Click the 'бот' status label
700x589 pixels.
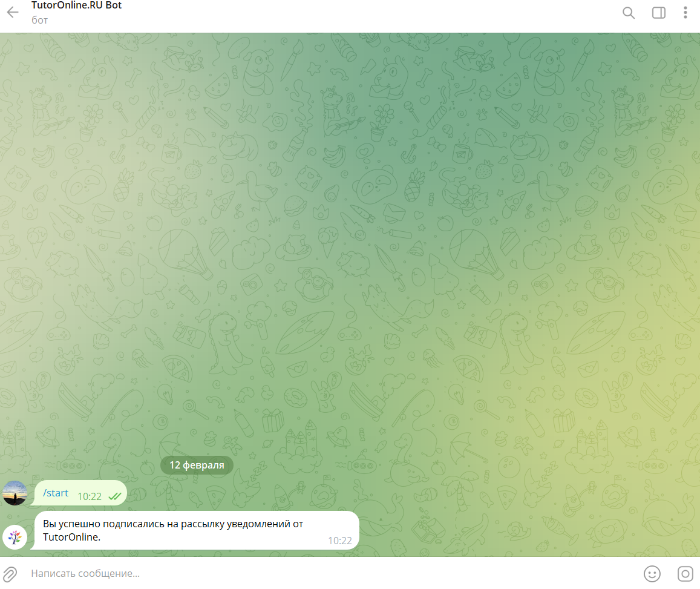pos(40,20)
